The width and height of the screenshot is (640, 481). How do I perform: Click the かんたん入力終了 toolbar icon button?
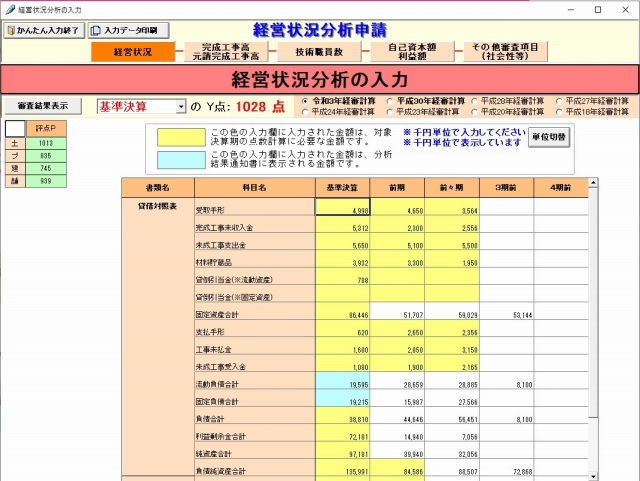tap(43, 30)
